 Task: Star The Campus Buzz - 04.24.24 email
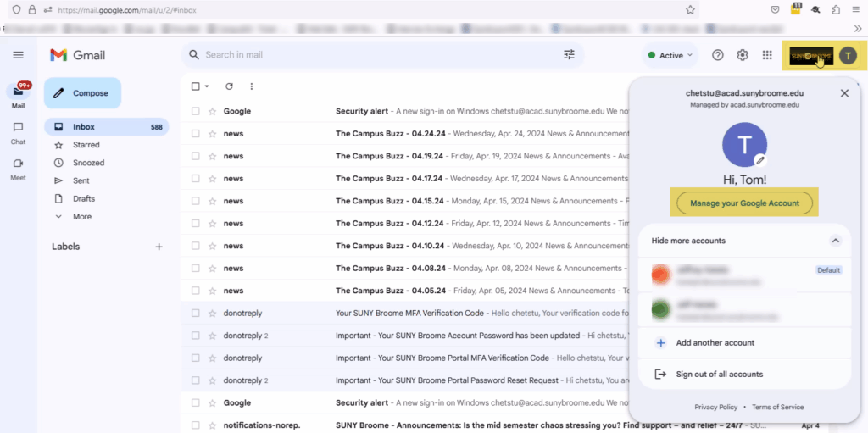tap(211, 133)
